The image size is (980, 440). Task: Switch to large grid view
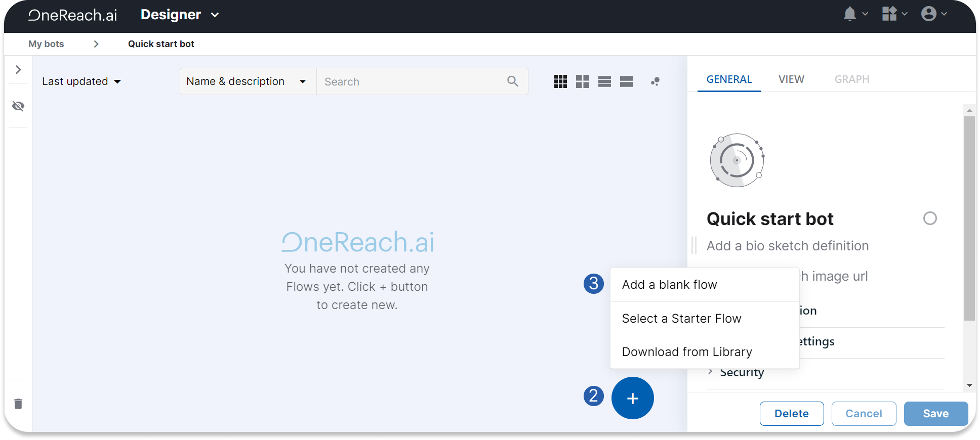click(583, 81)
